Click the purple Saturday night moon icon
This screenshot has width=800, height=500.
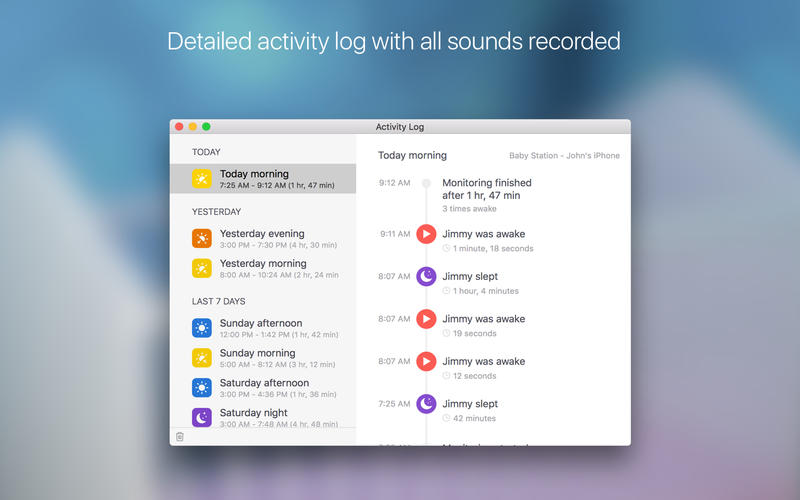202,417
